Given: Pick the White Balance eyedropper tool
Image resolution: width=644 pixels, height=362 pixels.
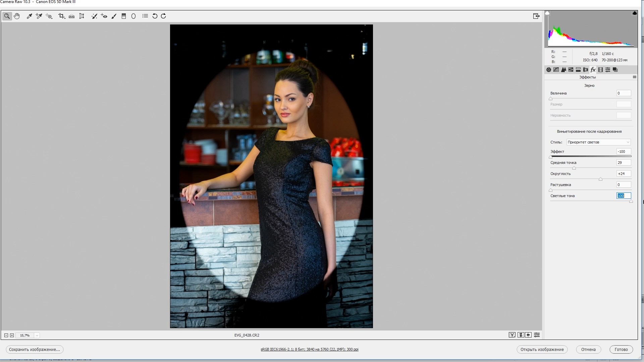Looking at the screenshot, I should coord(29,16).
